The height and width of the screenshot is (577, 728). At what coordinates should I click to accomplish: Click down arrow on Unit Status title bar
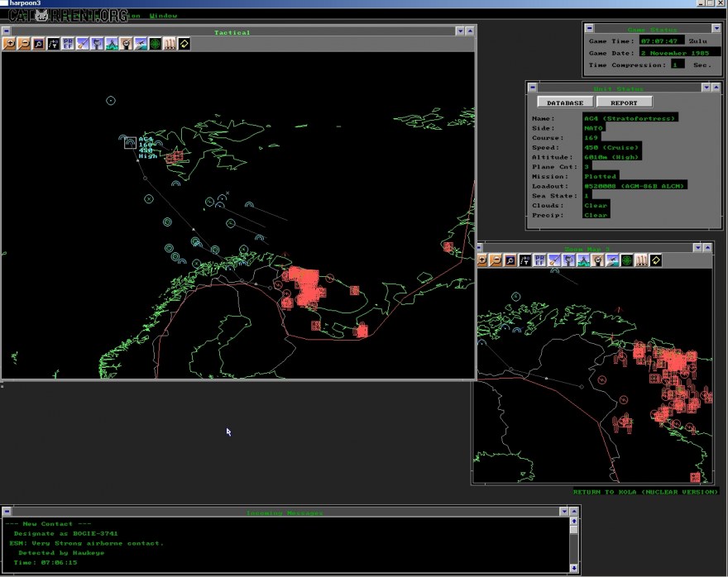[x=706, y=87]
